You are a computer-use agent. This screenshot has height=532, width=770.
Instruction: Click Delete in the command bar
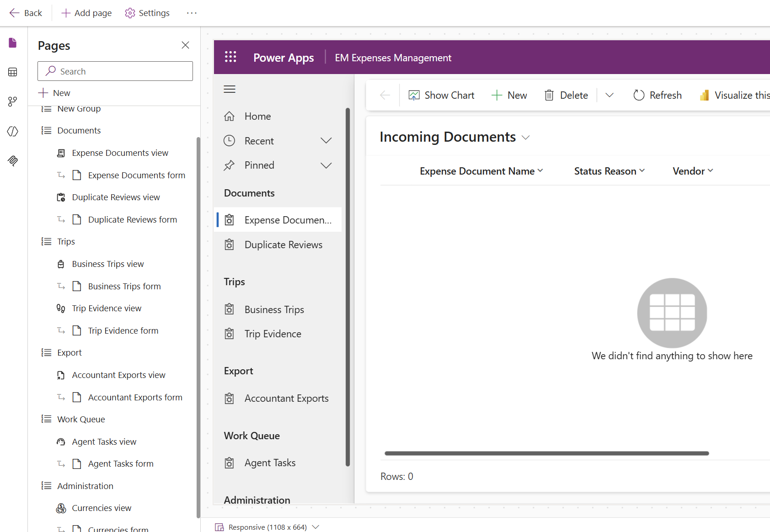coord(566,95)
